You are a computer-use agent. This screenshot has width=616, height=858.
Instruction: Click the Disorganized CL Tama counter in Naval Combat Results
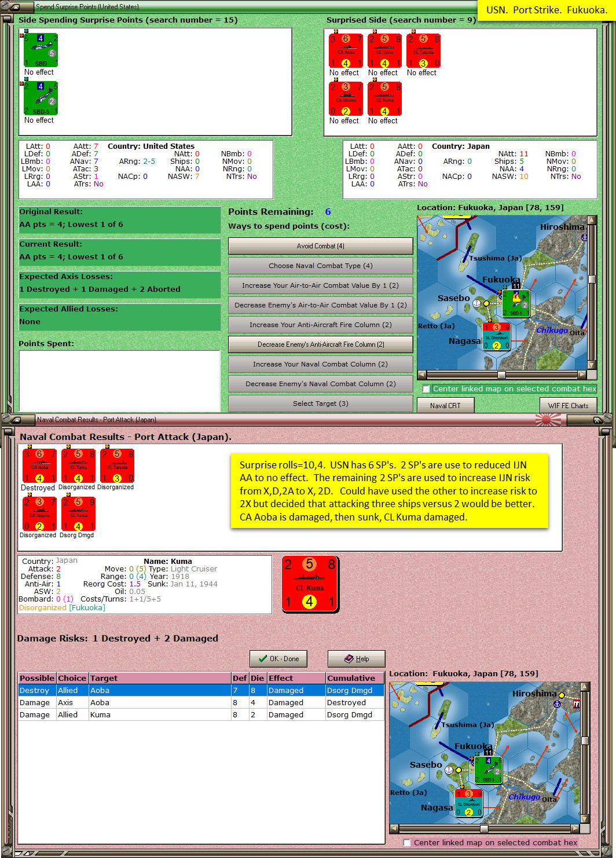coord(78,466)
